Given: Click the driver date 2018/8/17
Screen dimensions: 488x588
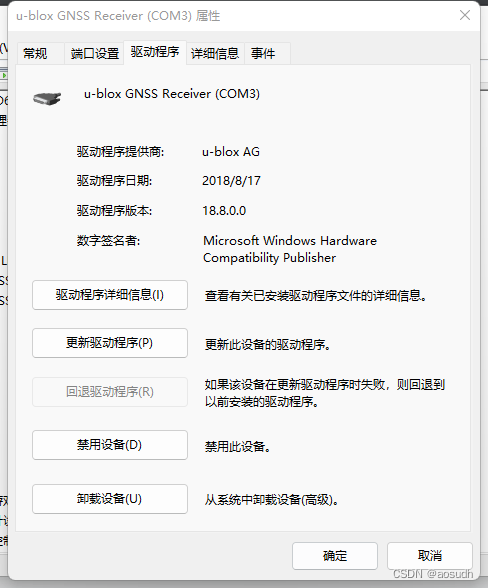Looking at the screenshot, I should point(231,181).
